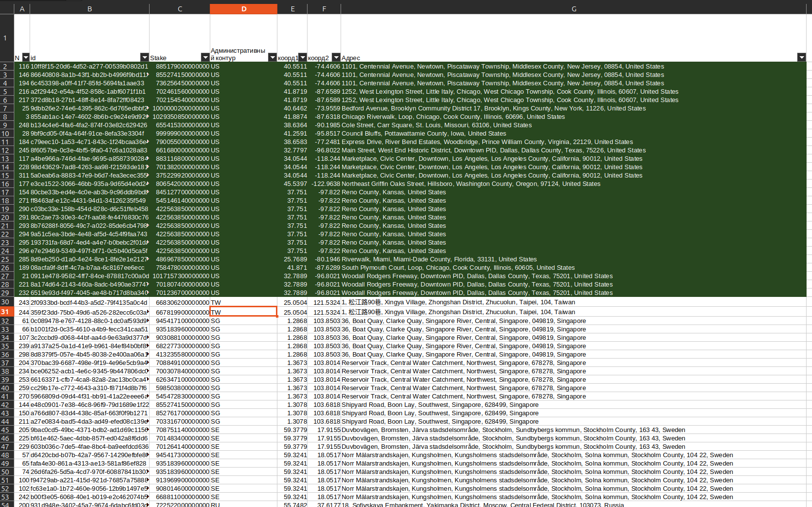Select the highlighted row 31 header
This screenshot has height=507, width=812.
7,312
